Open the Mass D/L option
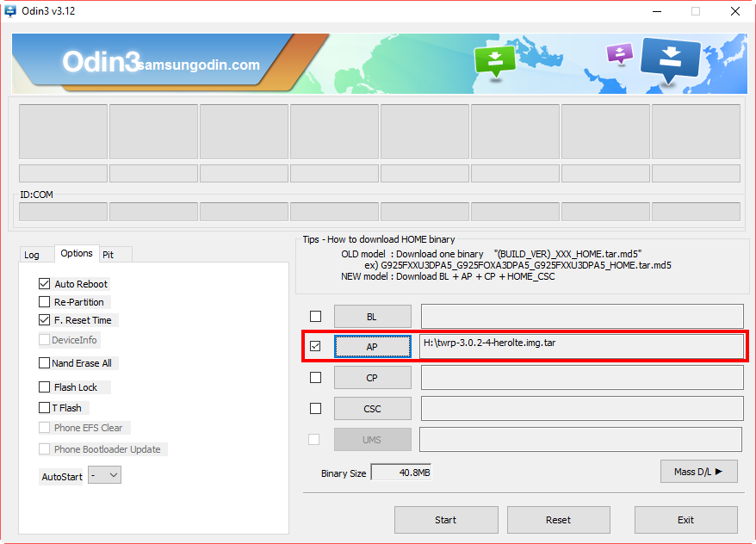756x544 pixels. (698, 472)
